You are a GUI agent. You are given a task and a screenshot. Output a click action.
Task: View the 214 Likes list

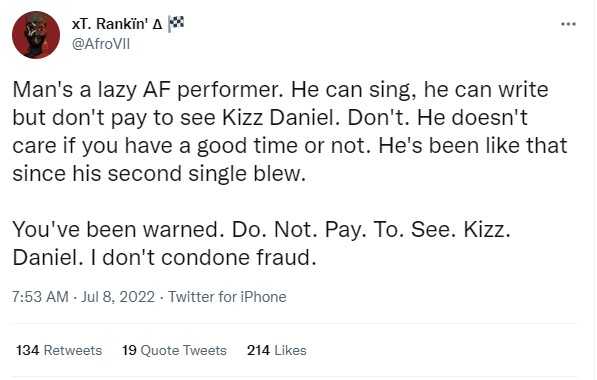[x=276, y=350]
